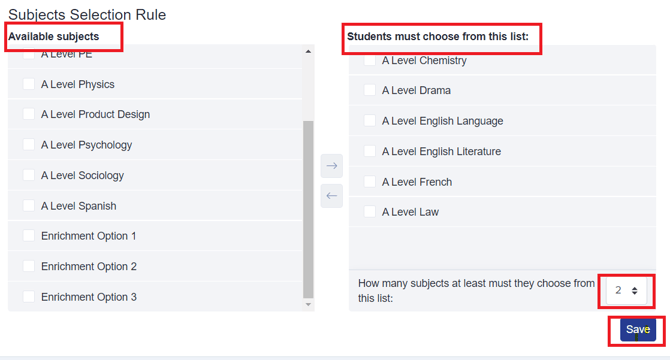
Task: Click the scrollbar down arrow in subject list
Action: (x=308, y=304)
